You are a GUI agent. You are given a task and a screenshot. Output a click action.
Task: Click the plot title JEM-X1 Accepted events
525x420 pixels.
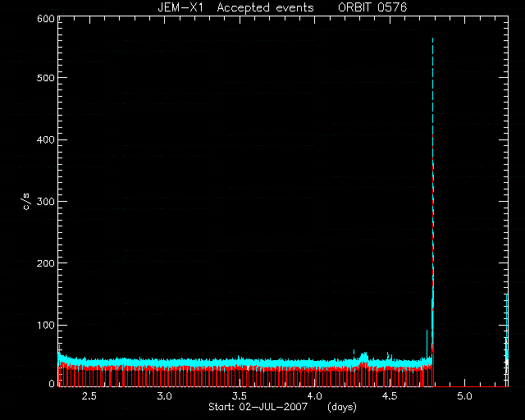coord(235,7)
